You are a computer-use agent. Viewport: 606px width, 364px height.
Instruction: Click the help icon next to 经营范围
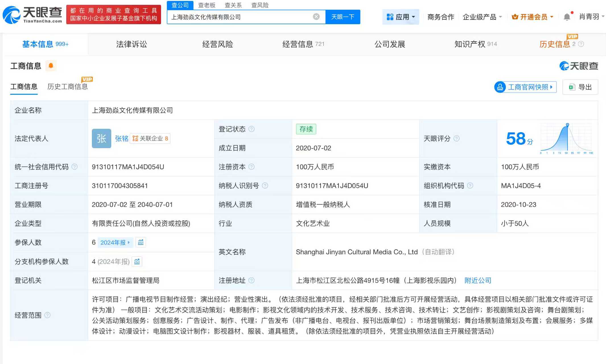[48, 315]
